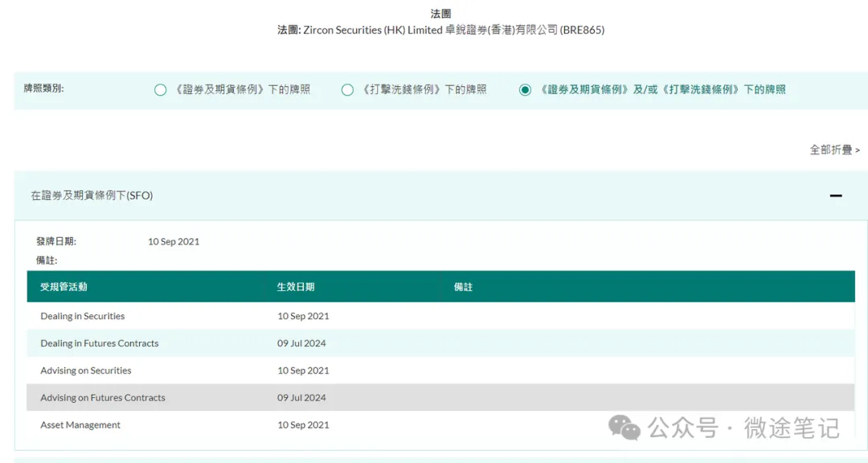Click the 法團 page heading

click(440, 14)
